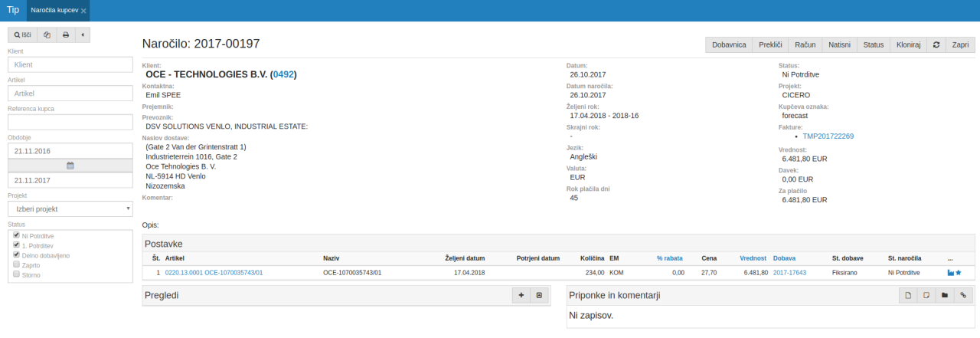Click the printer icon in the left toolbar
The image size is (980, 338).
(66, 35)
